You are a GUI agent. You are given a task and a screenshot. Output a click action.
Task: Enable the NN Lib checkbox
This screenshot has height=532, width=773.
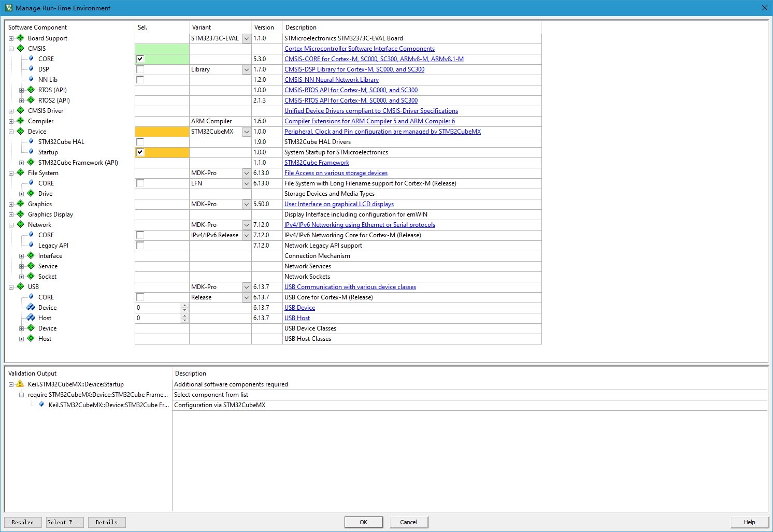tap(140, 80)
